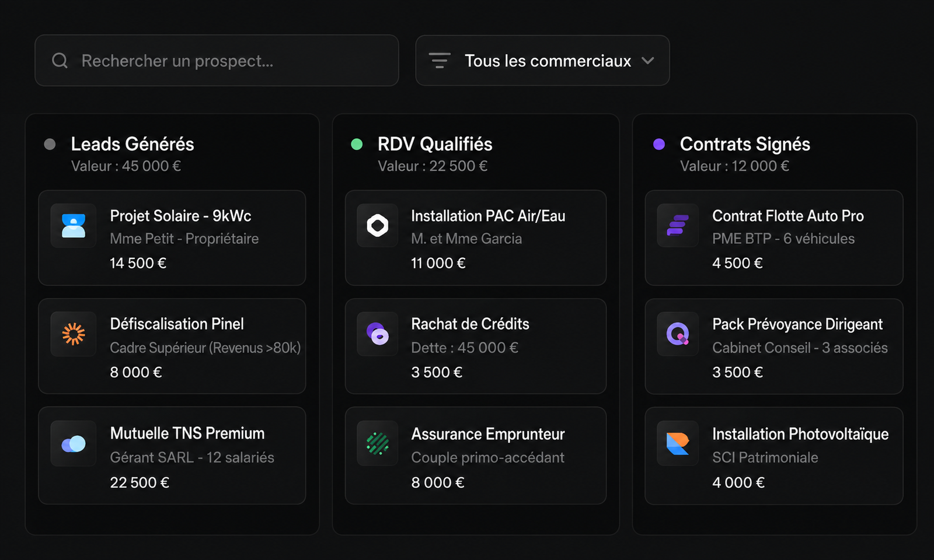Click the chevron arrow beside Tous les commerciaux

point(648,61)
